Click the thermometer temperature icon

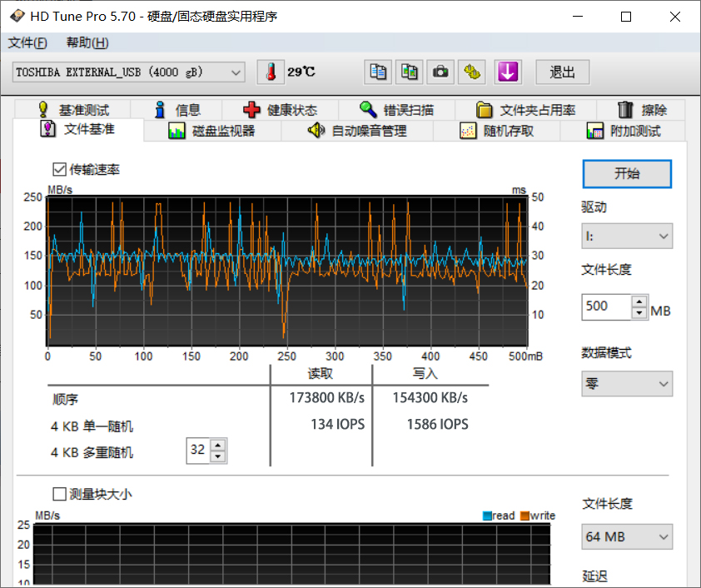(x=270, y=72)
